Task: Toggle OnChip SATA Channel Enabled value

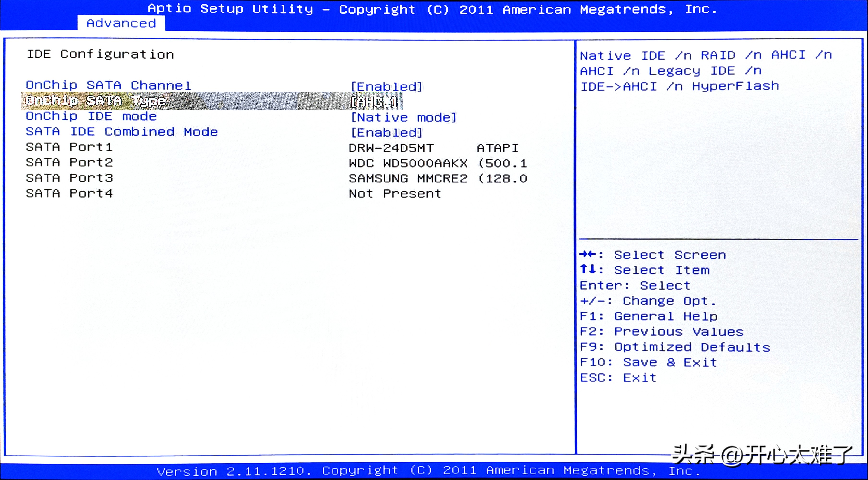Action: point(386,87)
